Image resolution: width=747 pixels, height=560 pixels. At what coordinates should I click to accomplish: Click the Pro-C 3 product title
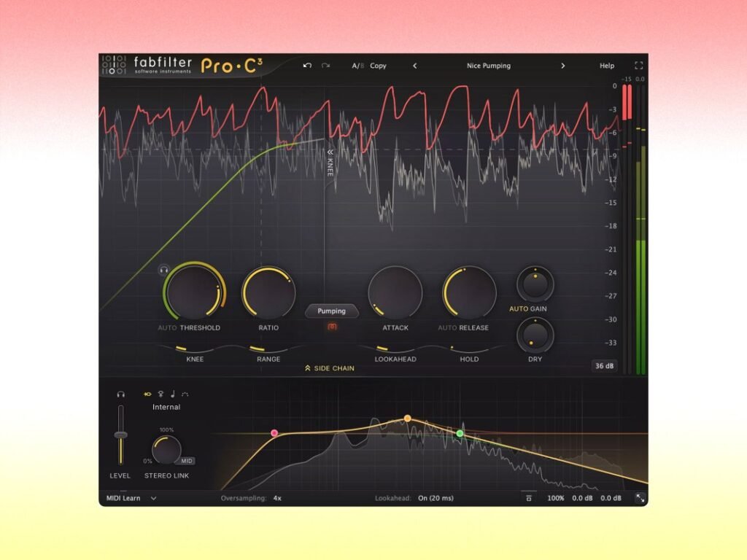[x=232, y=66]
